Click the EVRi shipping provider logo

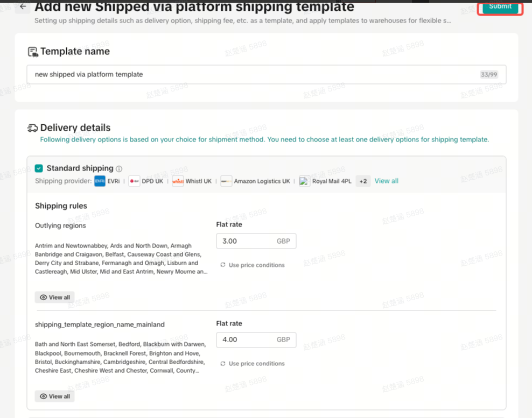coord(100,181)
